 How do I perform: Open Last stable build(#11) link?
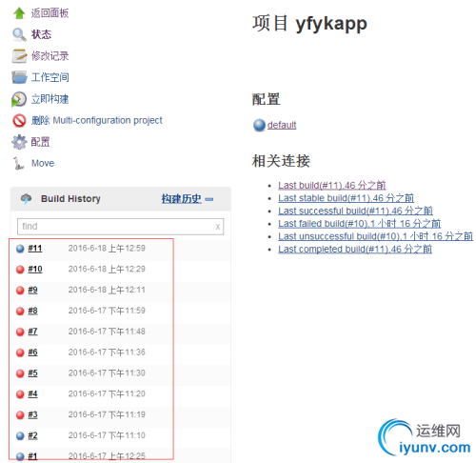pos(347,198)
